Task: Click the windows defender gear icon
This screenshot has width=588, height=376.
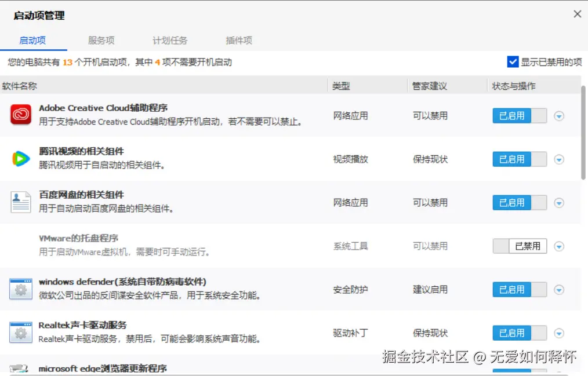Action: 21,289
